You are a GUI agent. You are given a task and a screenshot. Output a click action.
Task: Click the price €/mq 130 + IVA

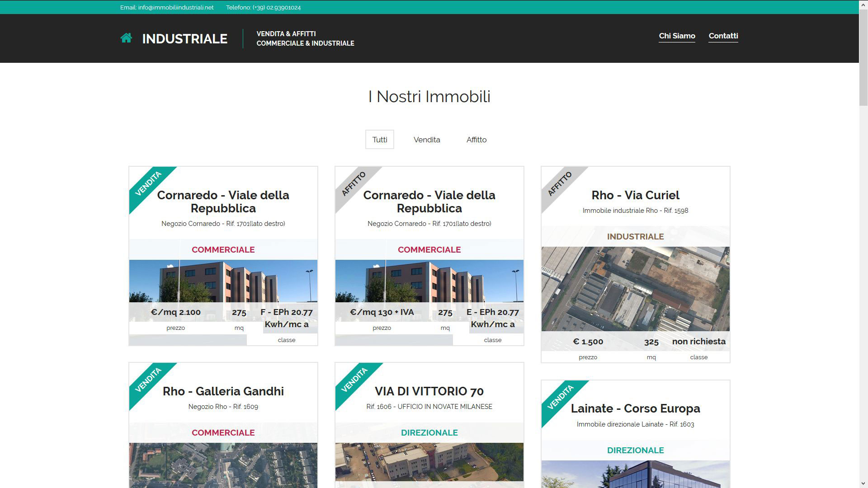click(x=382, y=312)
